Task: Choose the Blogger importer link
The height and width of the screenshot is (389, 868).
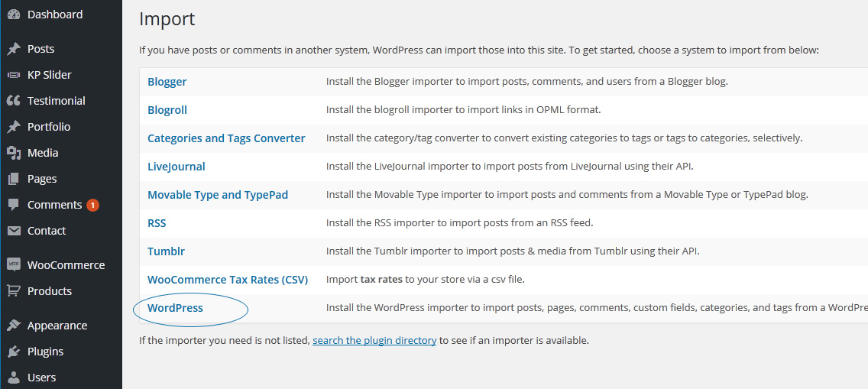Action: [x=167, y=82]
